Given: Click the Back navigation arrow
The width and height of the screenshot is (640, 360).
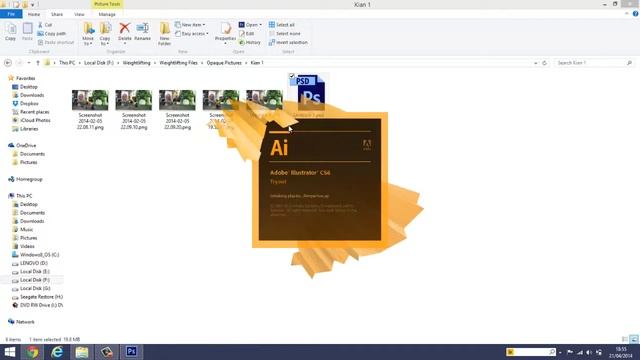Looking at the screenshot, I should pyautogui.click(x=7, y=63).
